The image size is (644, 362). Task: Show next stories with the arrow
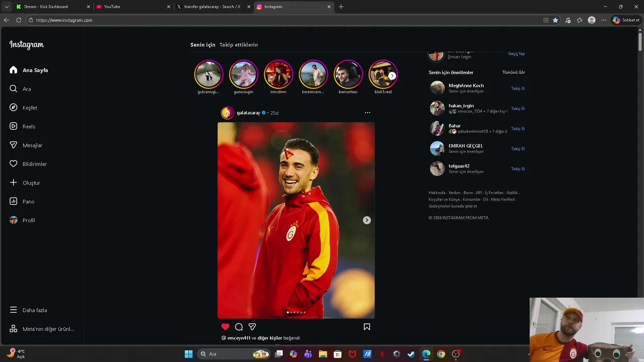pos(392,76)
